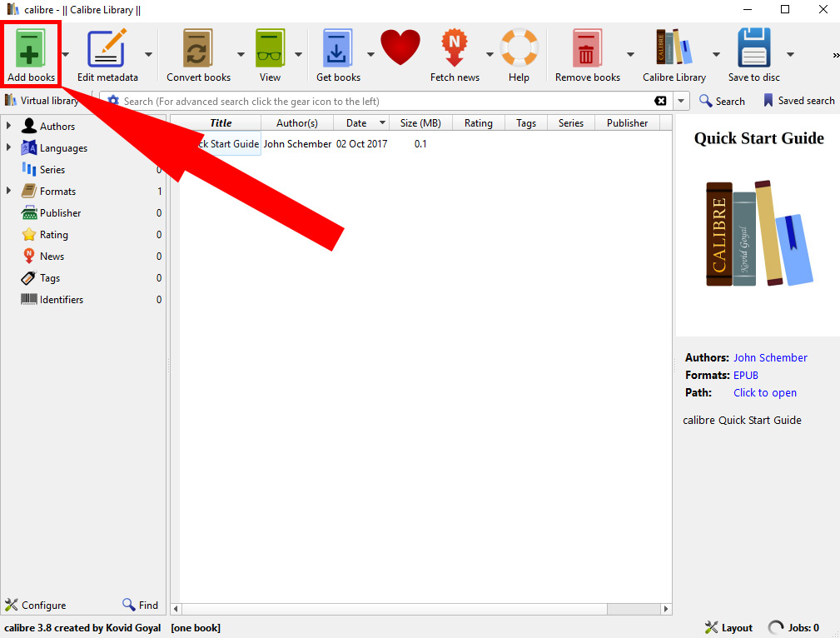Select the 02 Oct 2017 date cell
The image size is (840, 638).
(361, 144)
